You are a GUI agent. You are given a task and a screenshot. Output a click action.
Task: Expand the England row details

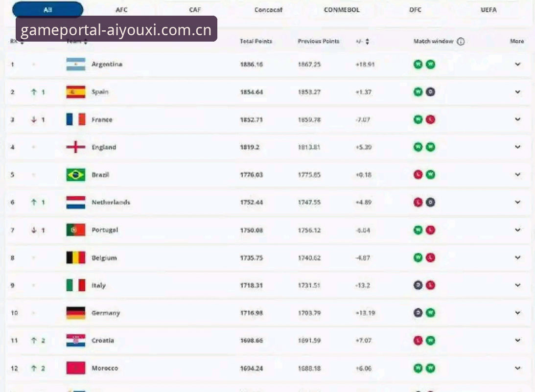517,147
